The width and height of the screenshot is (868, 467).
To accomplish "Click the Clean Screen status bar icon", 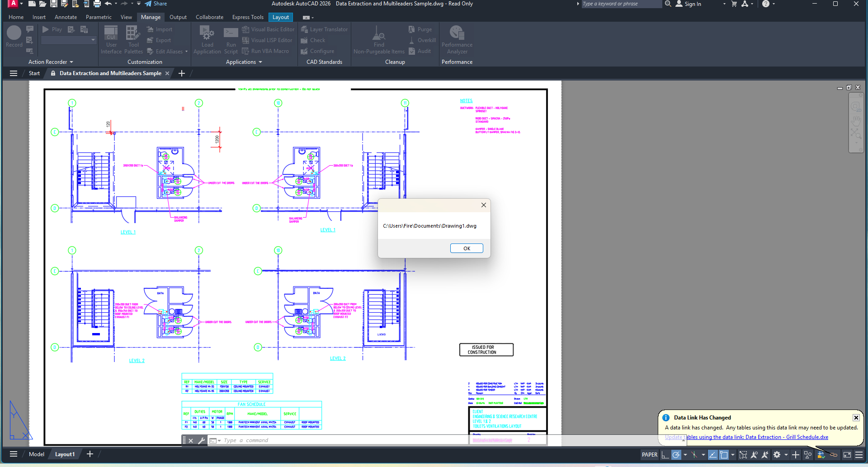I will (x=847, y=455).
